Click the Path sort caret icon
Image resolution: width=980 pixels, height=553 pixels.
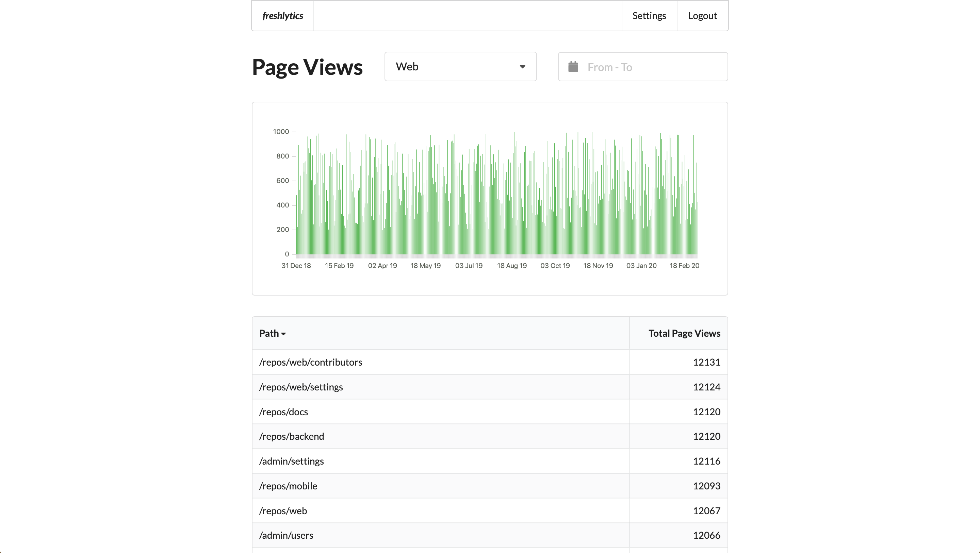click(283, 334)
